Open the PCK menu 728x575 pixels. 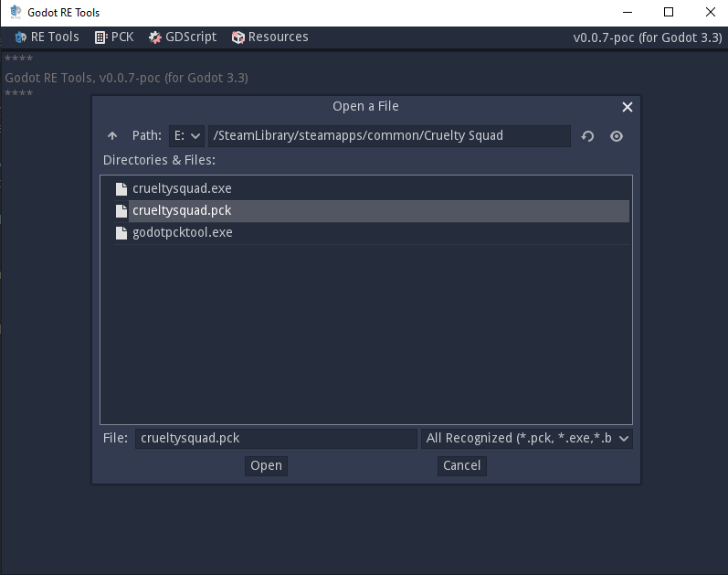(114, 37)
